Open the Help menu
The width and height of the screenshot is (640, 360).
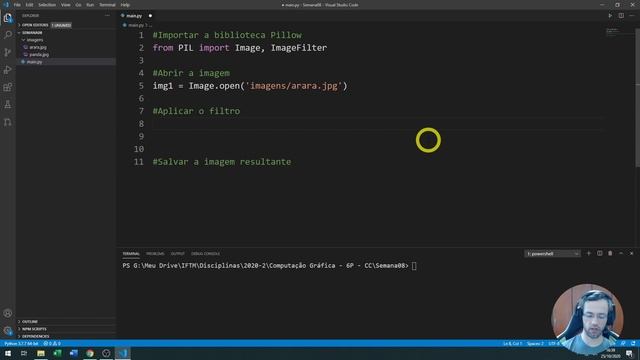(x=125, y=5)
